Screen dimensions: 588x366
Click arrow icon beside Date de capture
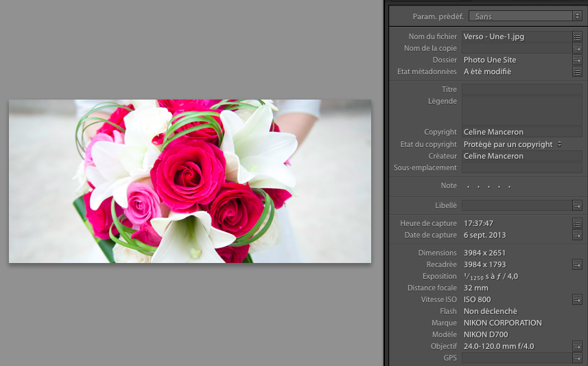click(x=577, y=236)
